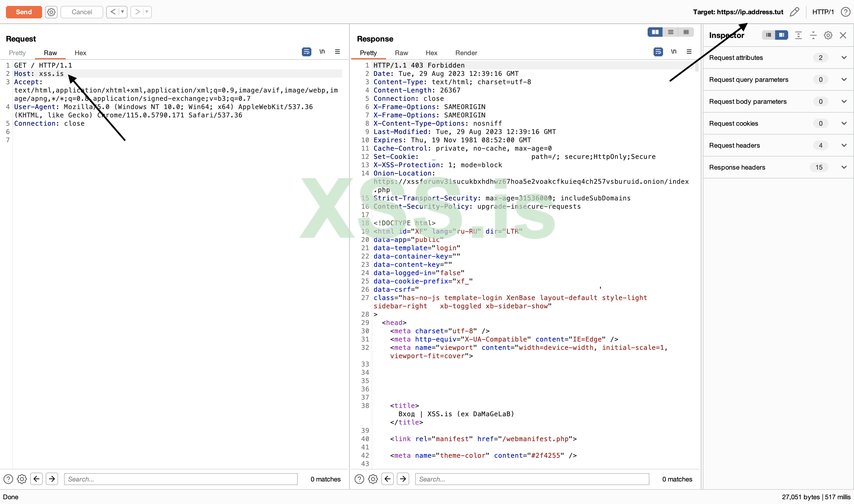Switch Response view to the Render tab
The width and height of the screenshot is (854, 504).
coord(466,53)
